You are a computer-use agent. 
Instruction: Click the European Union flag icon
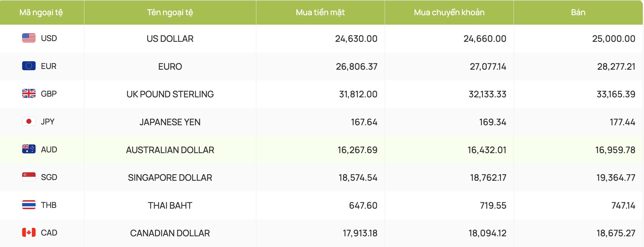pos(29,66)
